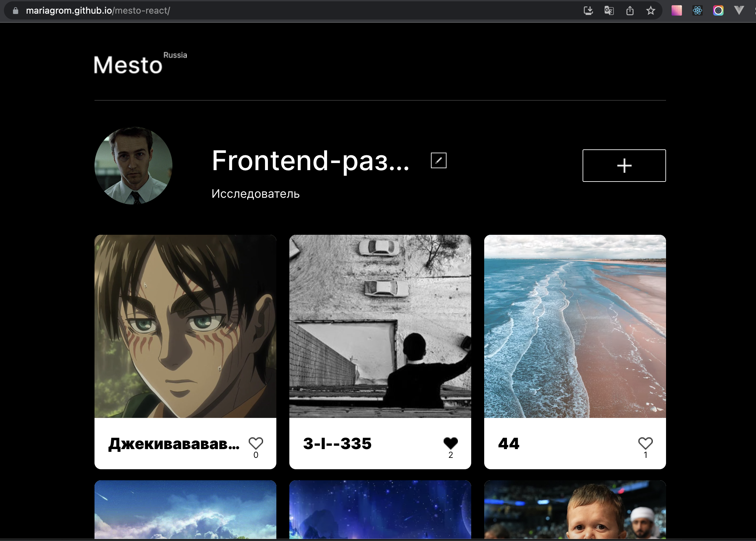Open the ocean beach aerial photo
This screenshot has height=541, width=756.
click(575, 326)
